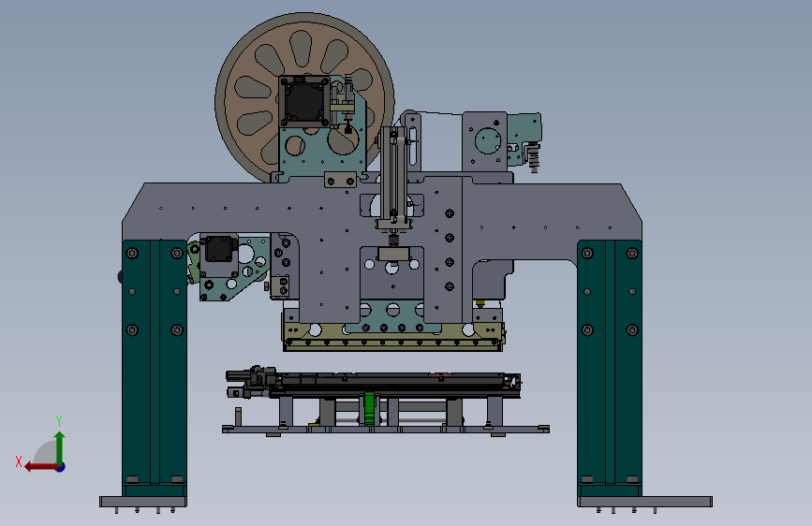Select the black motor on lower left bracket

point(219,250)
